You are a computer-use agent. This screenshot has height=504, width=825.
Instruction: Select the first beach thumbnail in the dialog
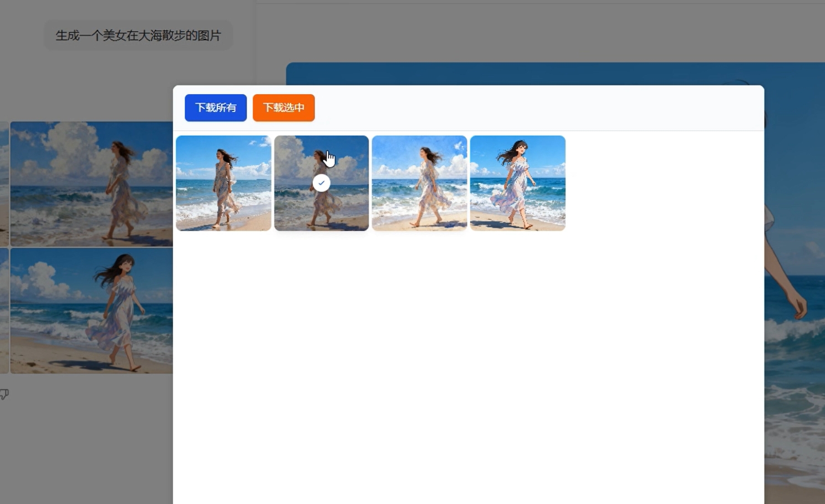(223, 183)
